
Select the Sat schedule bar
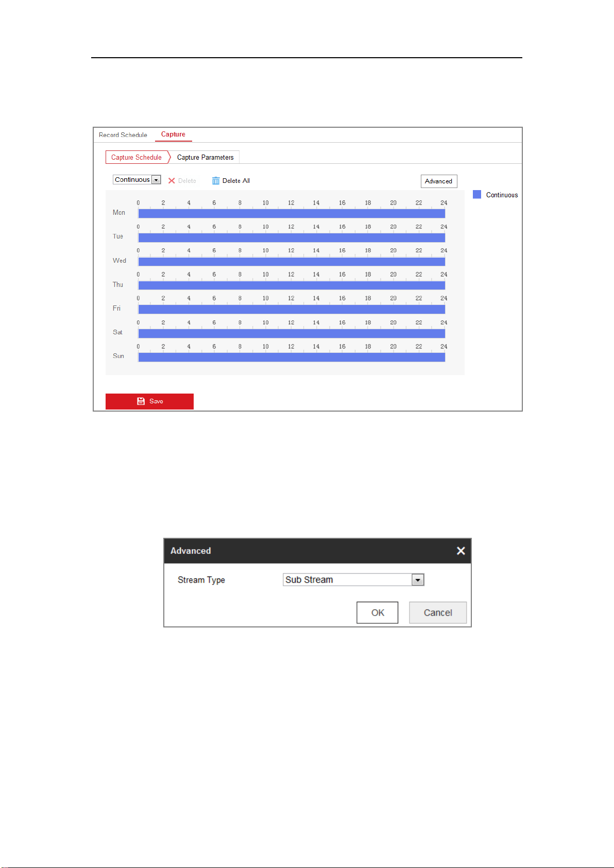(x=292, y=333)
